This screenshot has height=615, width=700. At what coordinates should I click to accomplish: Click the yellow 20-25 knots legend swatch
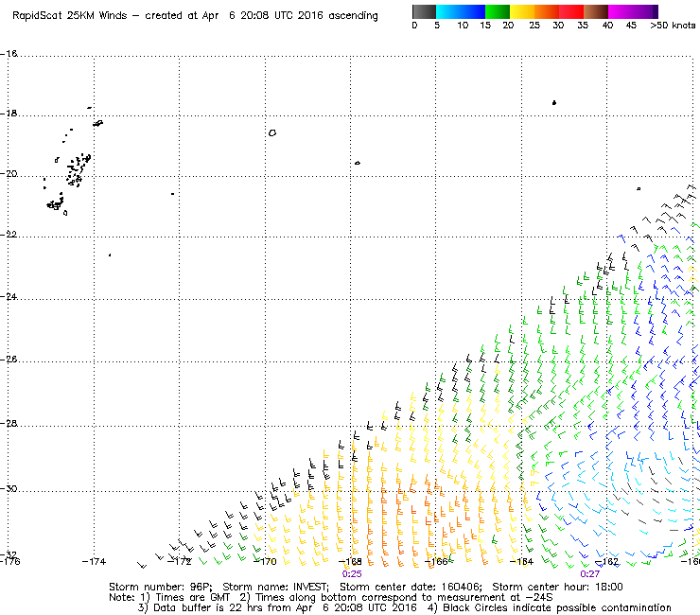click(522, 11)
